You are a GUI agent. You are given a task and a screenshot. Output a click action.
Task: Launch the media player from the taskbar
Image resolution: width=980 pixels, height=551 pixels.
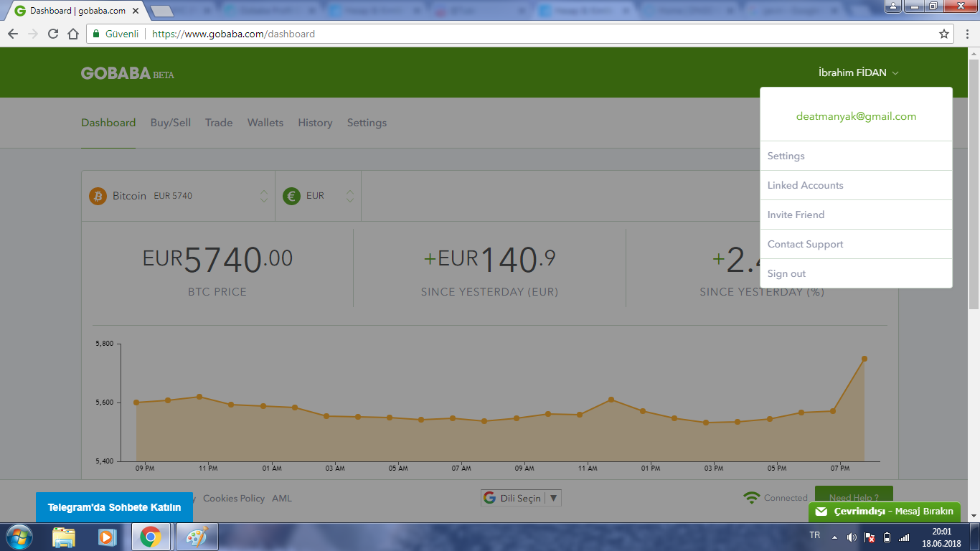point(107,537)
